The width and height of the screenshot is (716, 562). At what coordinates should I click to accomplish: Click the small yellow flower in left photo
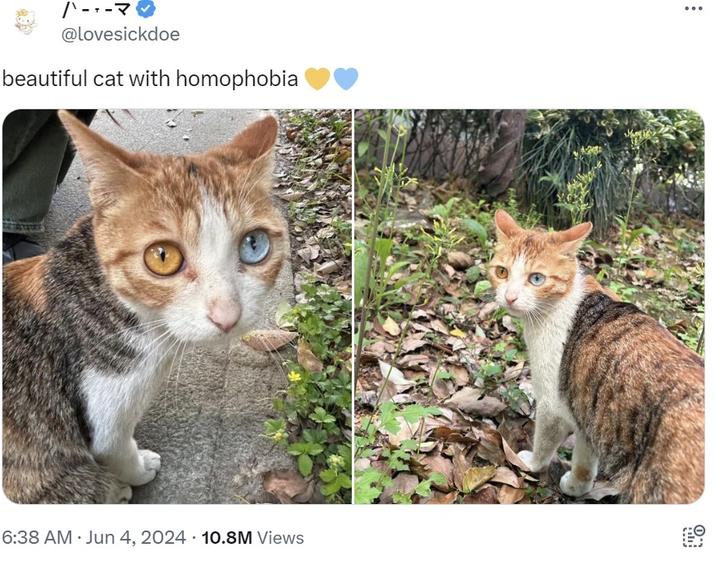(x=294, y=377)
